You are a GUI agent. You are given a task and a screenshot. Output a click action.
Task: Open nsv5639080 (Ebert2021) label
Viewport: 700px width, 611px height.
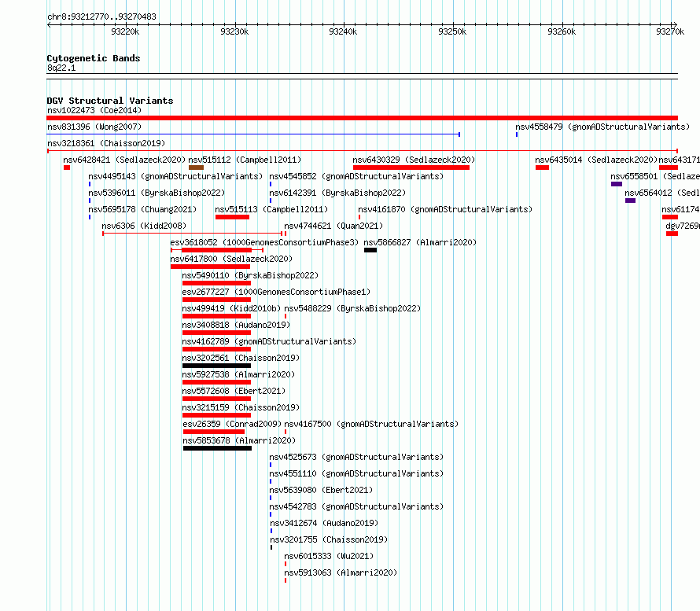[321, 490]
